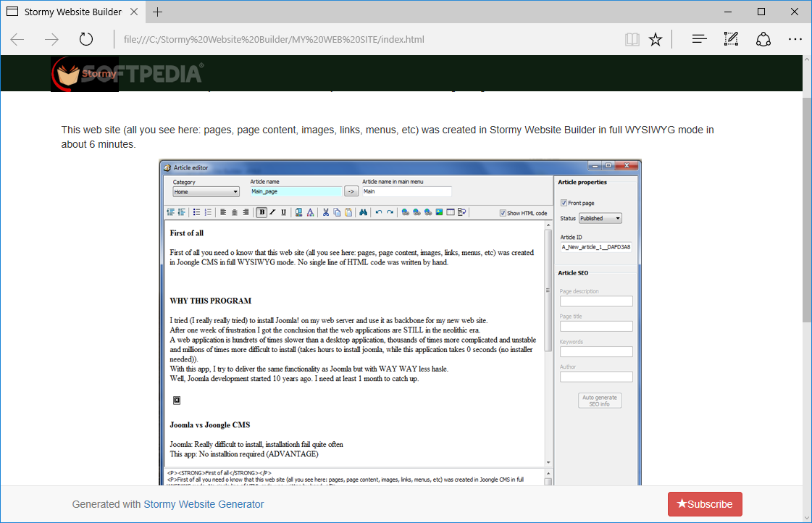Click the numbered list icon in editor
The image size is (812, 523).
pyautogui.click(x=208, y=212)
